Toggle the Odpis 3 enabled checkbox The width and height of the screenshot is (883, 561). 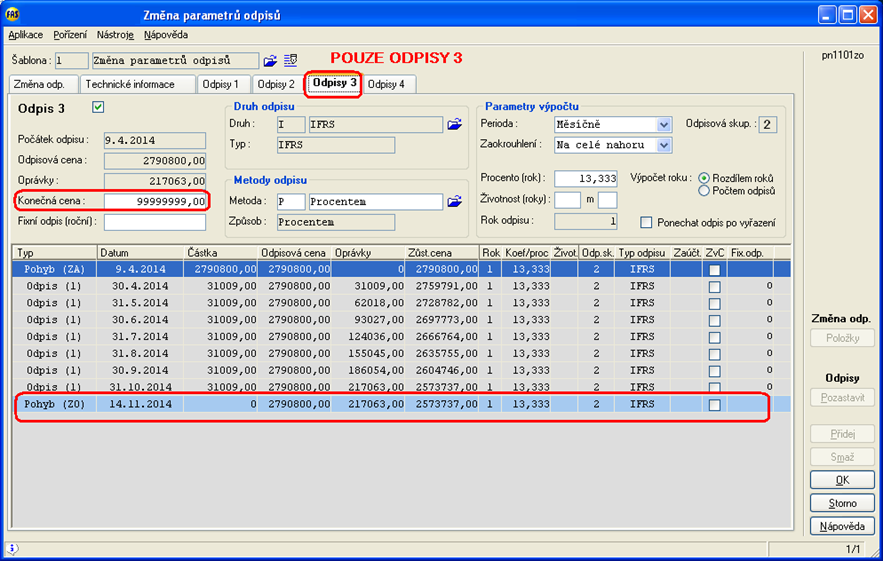(98, 107)
